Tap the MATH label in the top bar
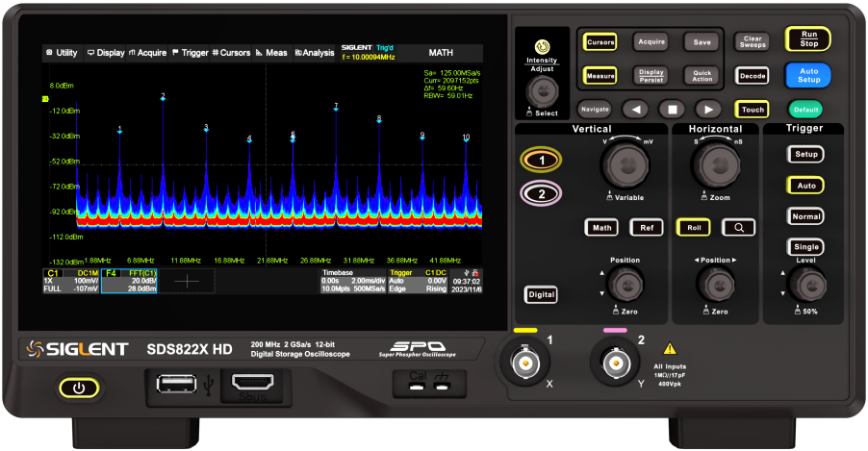The image size is (868, 451). [x=441, y=53]
